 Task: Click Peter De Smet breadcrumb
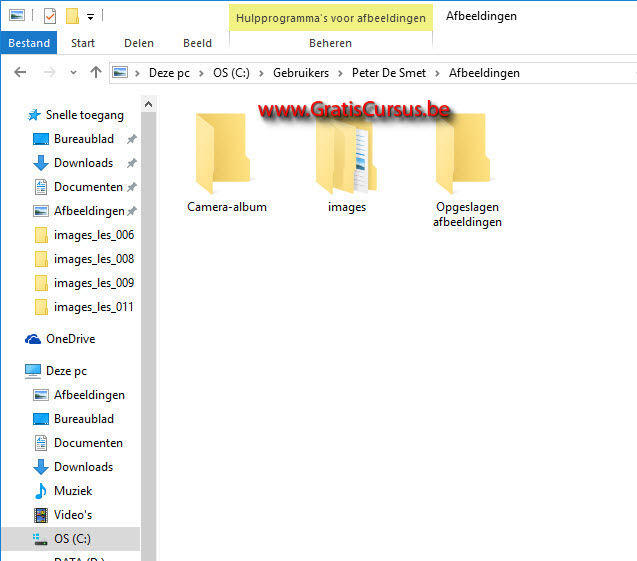(x=389, y=73)
